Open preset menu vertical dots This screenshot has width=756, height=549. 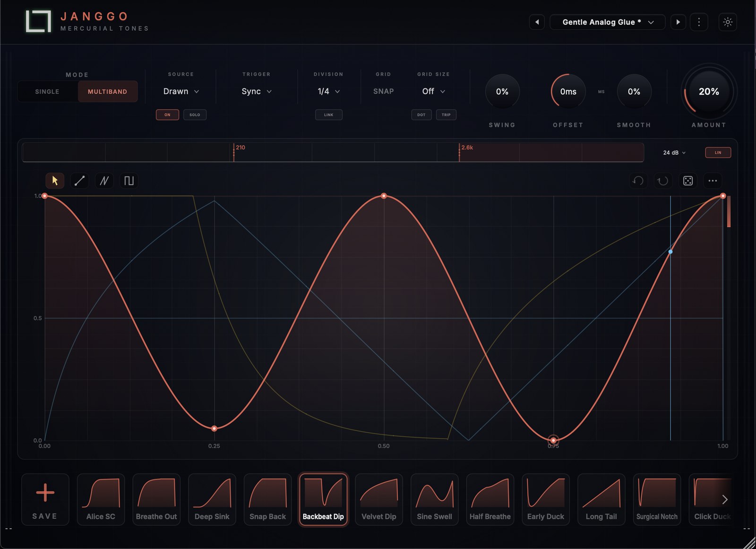coord(699,22)
